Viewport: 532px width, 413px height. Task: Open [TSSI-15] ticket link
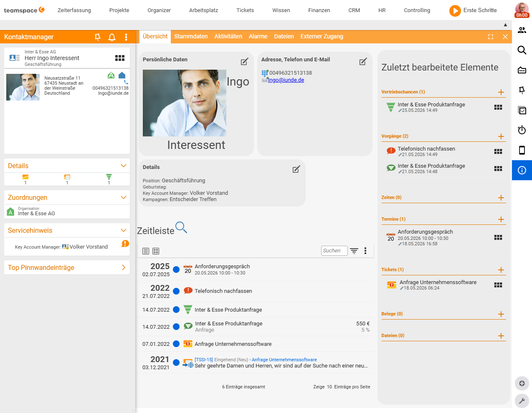coord(204,360)
